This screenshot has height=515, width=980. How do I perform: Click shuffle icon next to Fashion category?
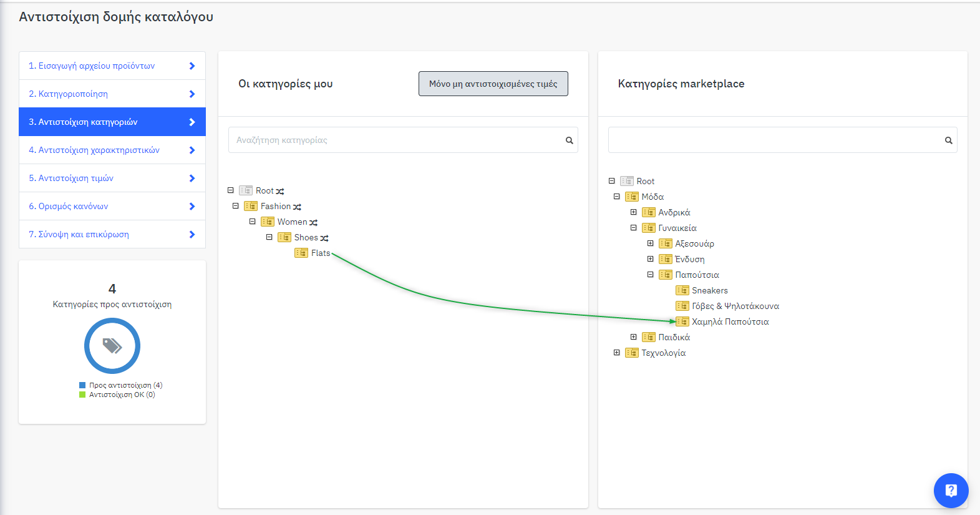298,207
